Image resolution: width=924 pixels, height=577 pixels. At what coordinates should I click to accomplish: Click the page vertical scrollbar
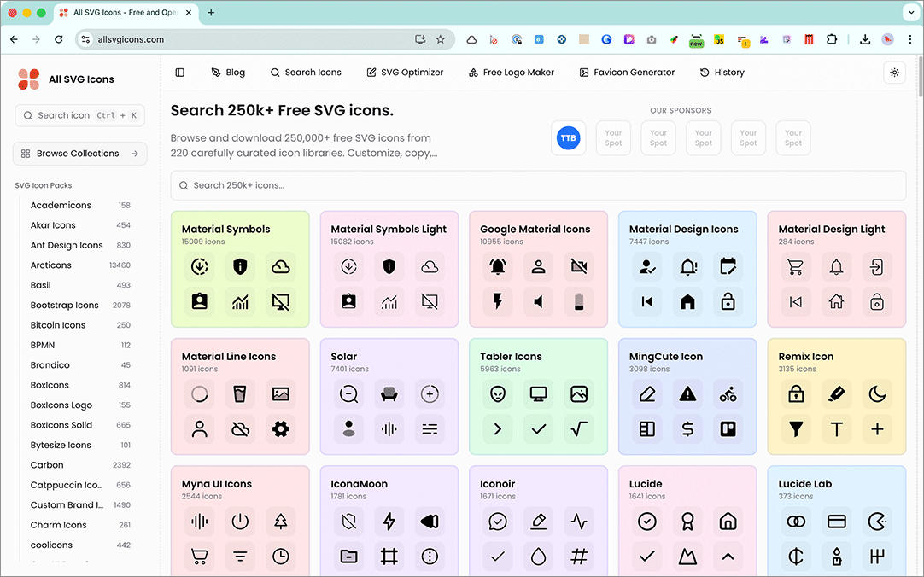920,77
